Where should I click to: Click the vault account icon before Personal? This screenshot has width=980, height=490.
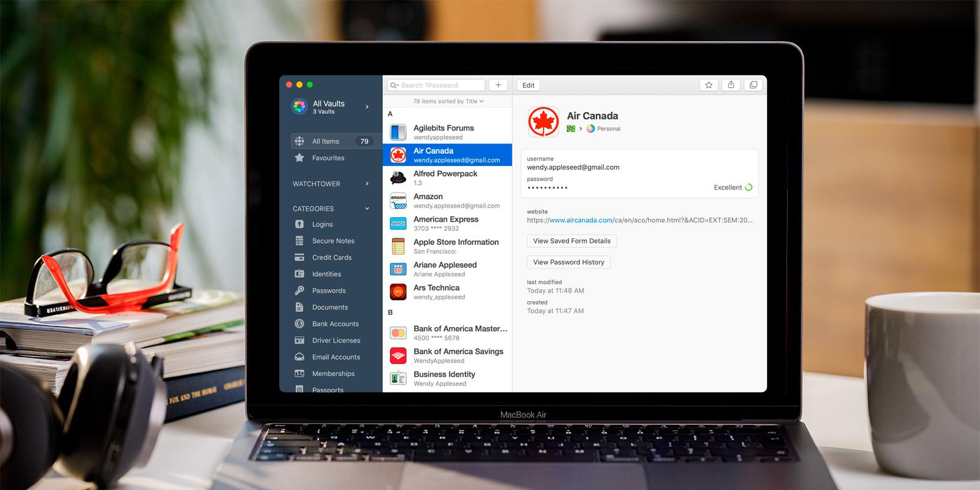tap(590, 129)
